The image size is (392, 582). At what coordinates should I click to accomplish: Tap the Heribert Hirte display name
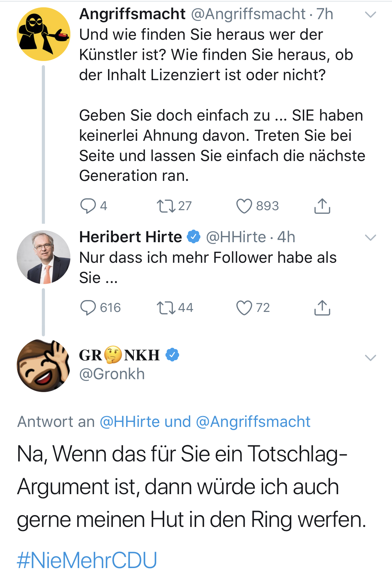(131, 237)
